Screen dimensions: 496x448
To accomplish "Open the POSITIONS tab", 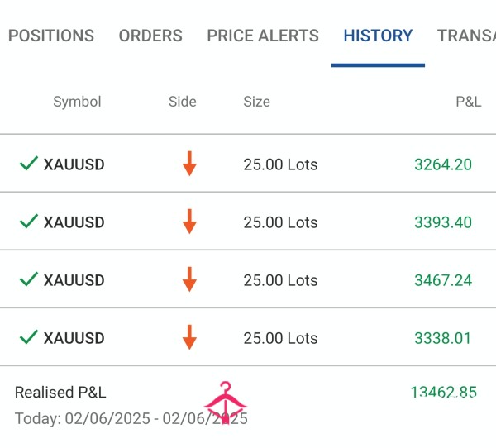I will tap(51, 36).
